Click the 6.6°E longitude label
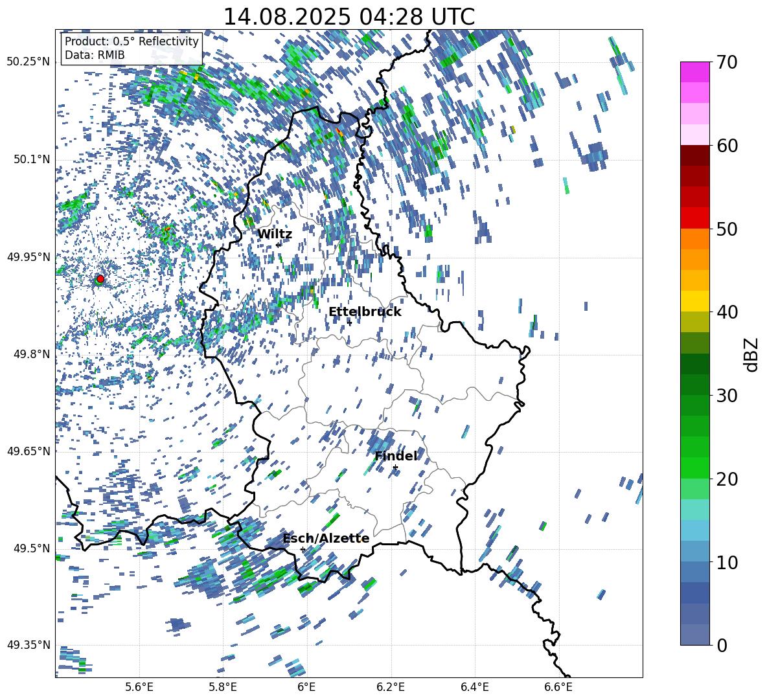This screenshot has height=700, width=767. [558, 687]
